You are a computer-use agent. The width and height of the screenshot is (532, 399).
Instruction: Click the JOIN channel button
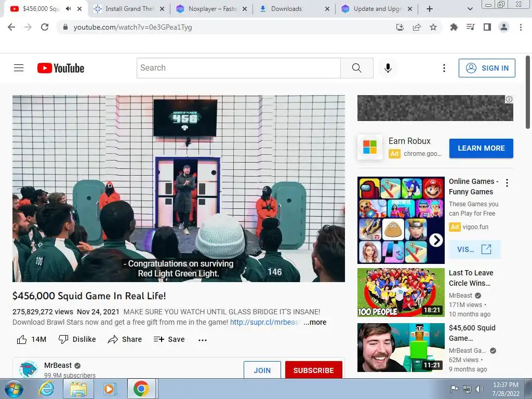pyautogui.click(x=262, y=370)
